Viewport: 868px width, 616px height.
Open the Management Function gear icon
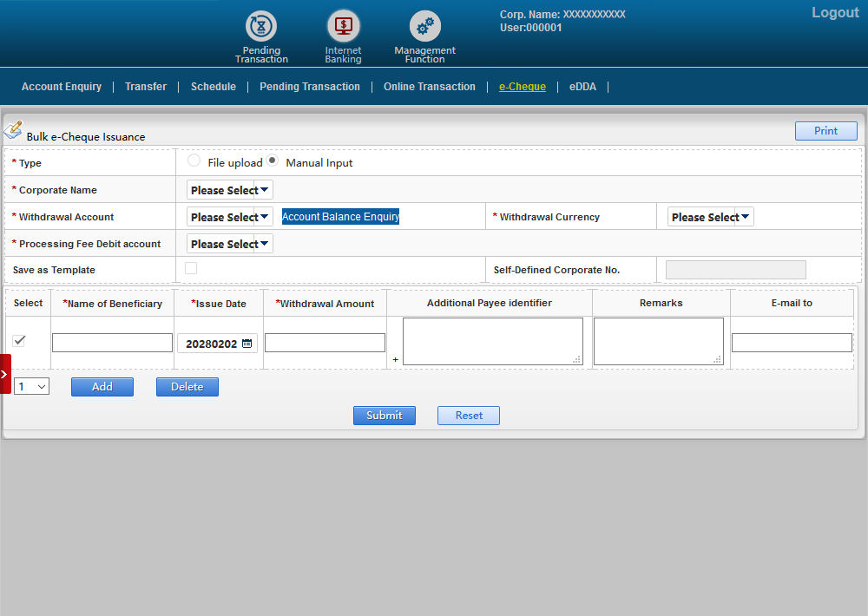click(424, 26)
